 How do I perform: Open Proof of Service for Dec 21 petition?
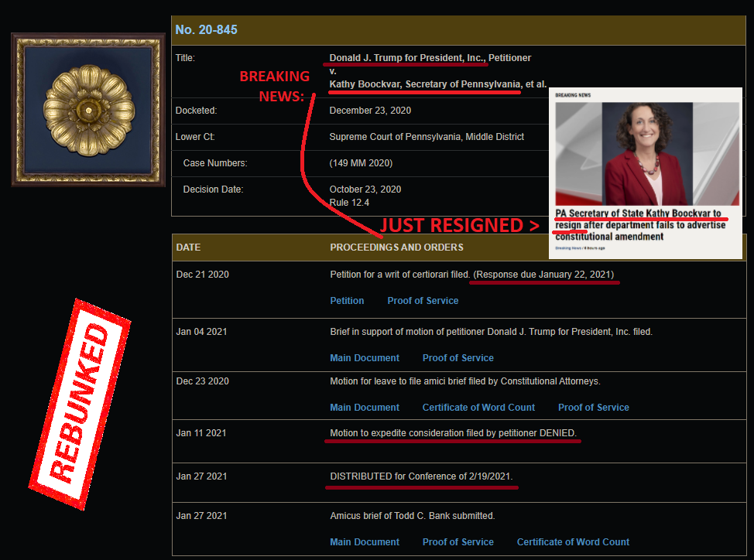pos(423,301)
